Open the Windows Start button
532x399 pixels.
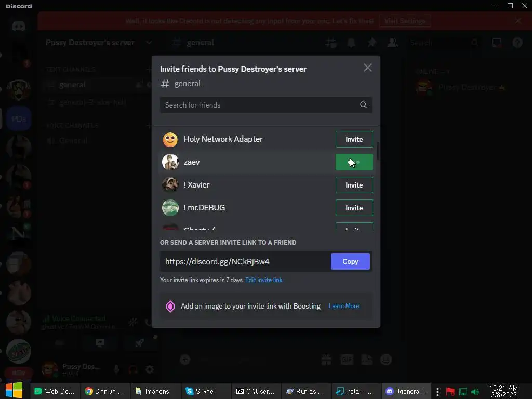pos(14,391)
